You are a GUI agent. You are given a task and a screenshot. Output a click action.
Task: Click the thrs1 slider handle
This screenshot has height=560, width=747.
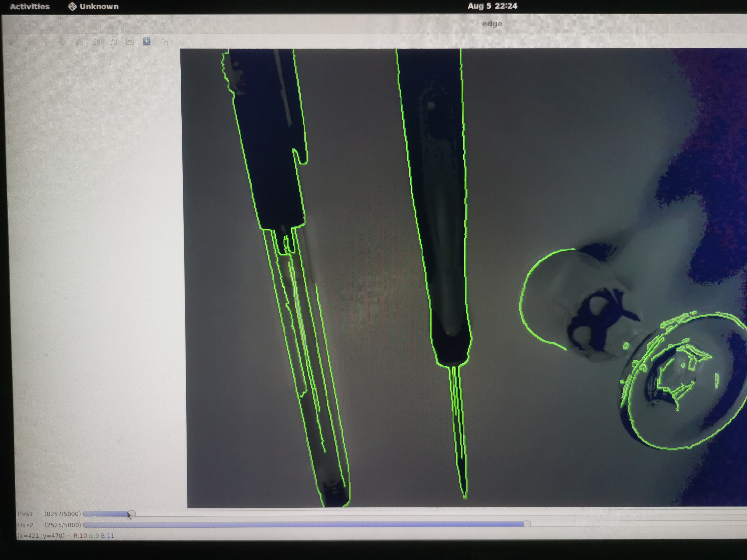point(132,514)
